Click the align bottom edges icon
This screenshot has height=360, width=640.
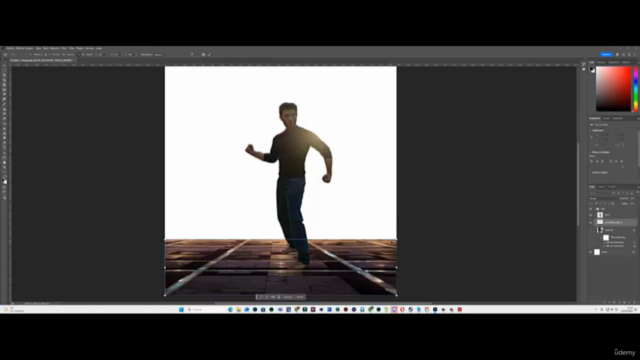(x=622, y=161)
